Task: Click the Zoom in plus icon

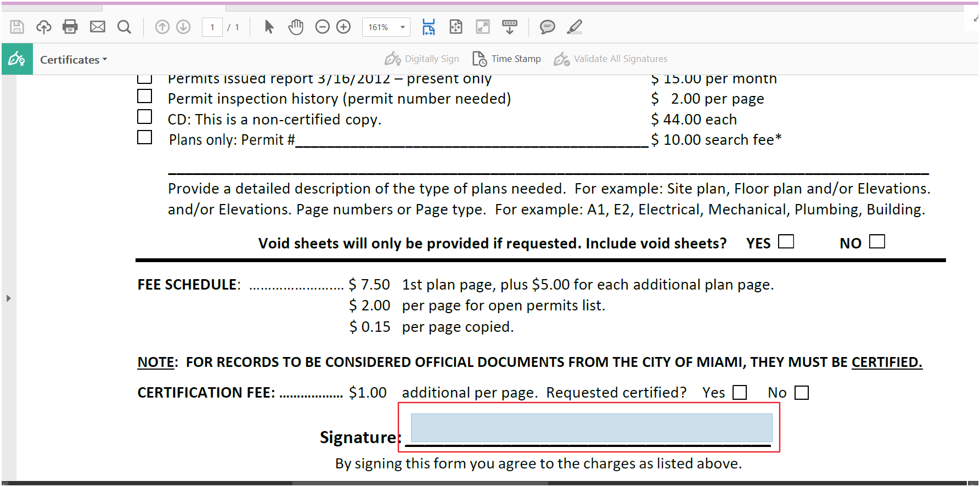Action: (343, 27)
